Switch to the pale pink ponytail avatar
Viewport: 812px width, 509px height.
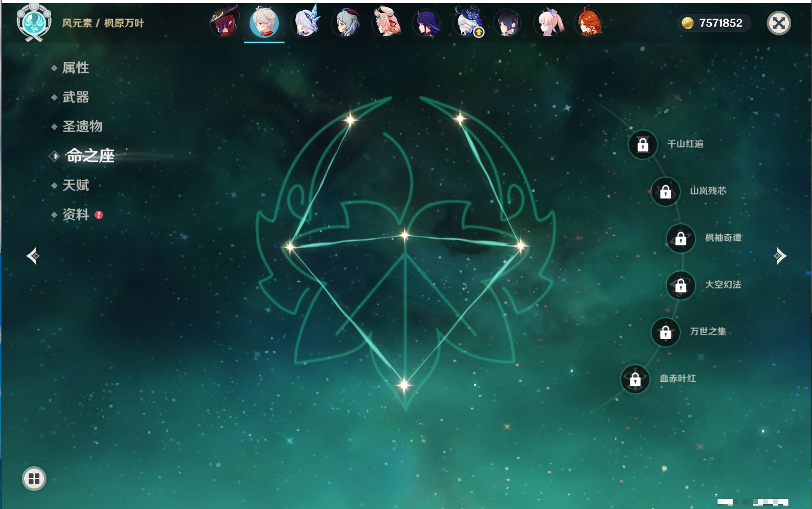549,22
